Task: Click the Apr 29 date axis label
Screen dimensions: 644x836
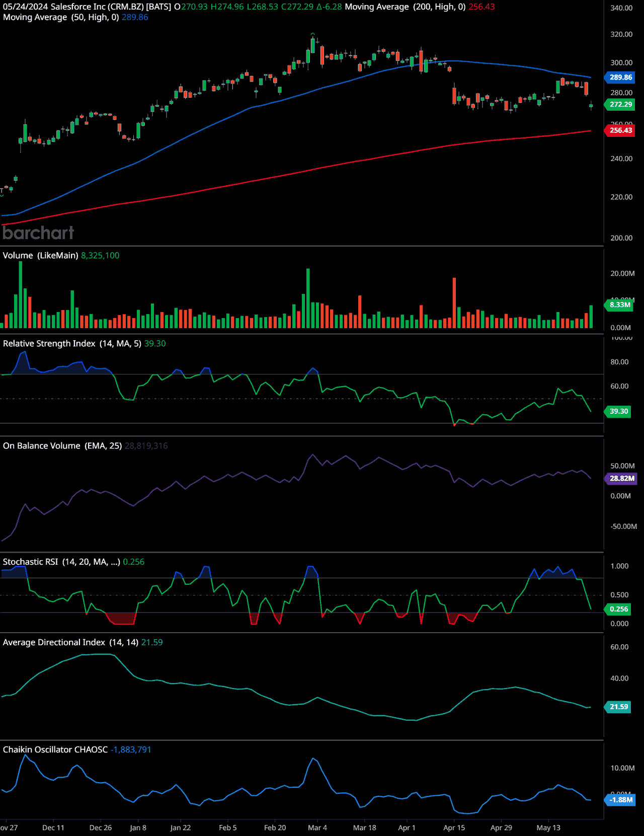Action: (502, 828)
